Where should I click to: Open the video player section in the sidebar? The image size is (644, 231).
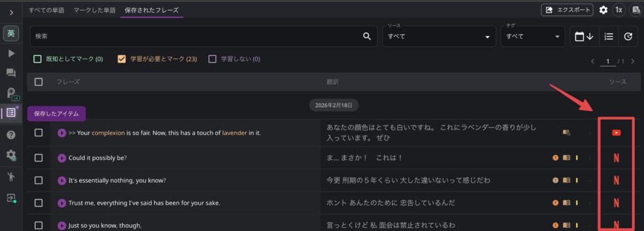[x=11, y=53]
